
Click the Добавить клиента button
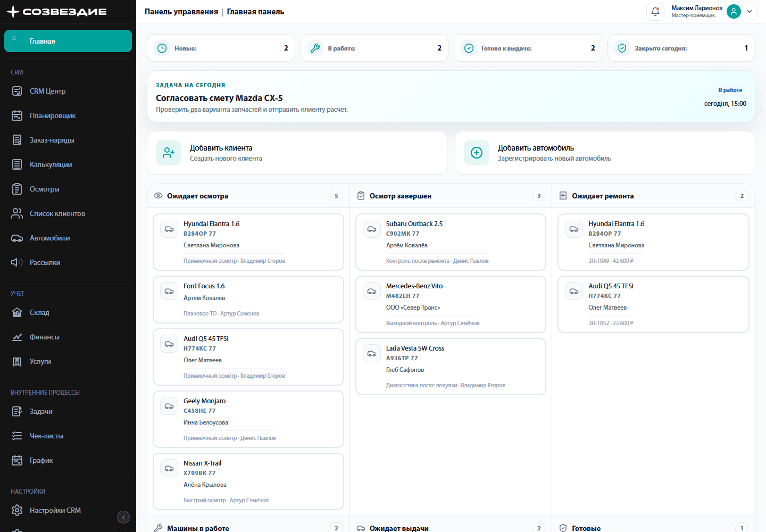point(297,153)
